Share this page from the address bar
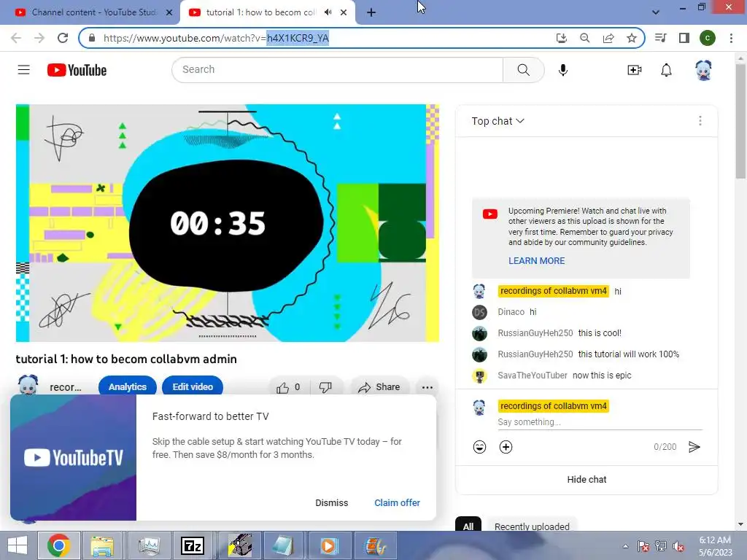Screen dimensions: 747x560 click(x=608, y=38)
